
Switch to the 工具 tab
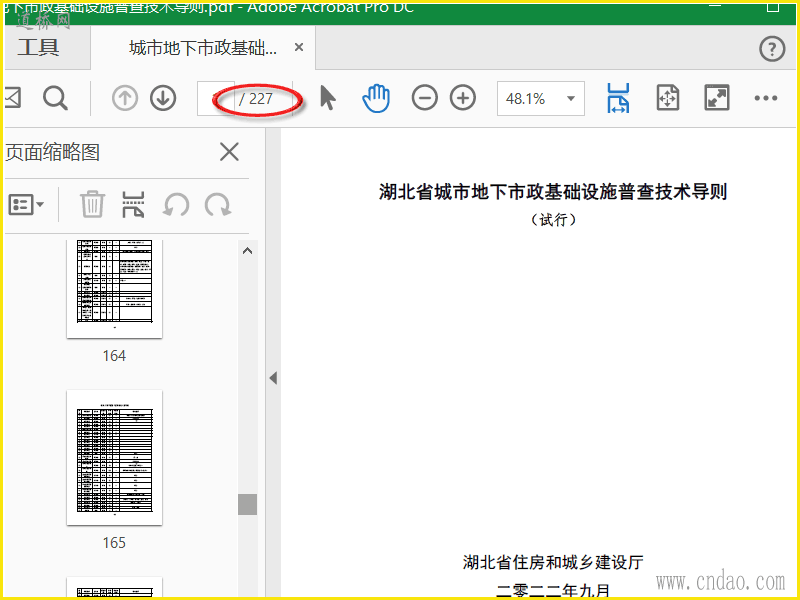38,47
